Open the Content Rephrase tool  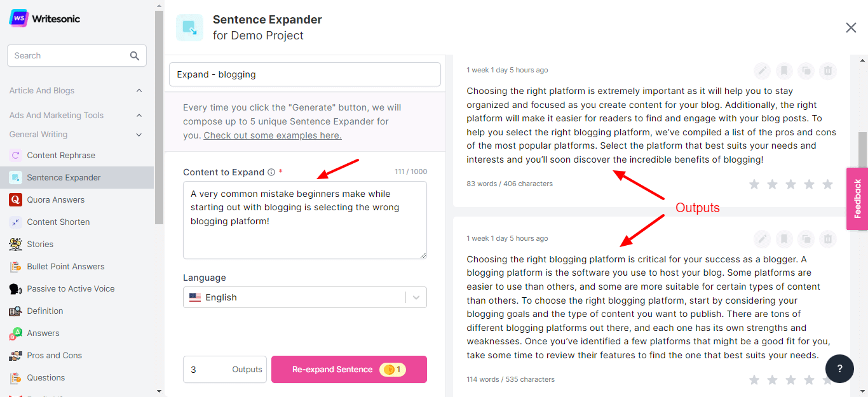[x=60, y=156]
